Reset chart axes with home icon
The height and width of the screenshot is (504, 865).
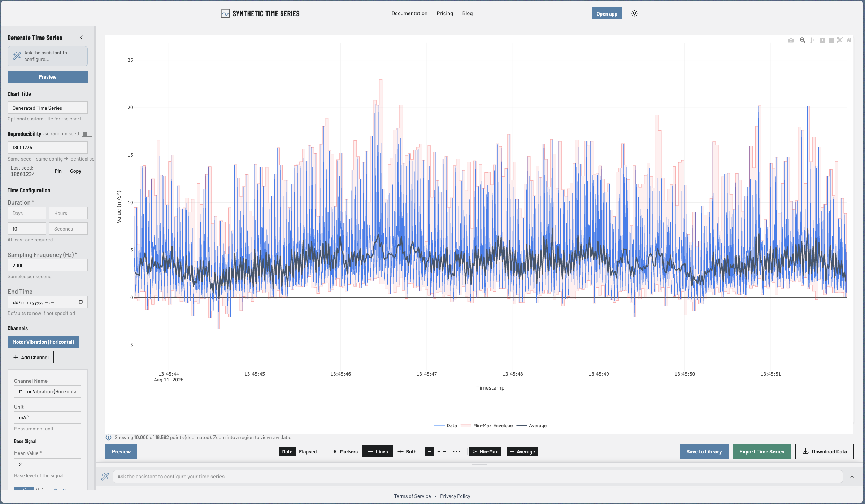(x=849, y=40)
